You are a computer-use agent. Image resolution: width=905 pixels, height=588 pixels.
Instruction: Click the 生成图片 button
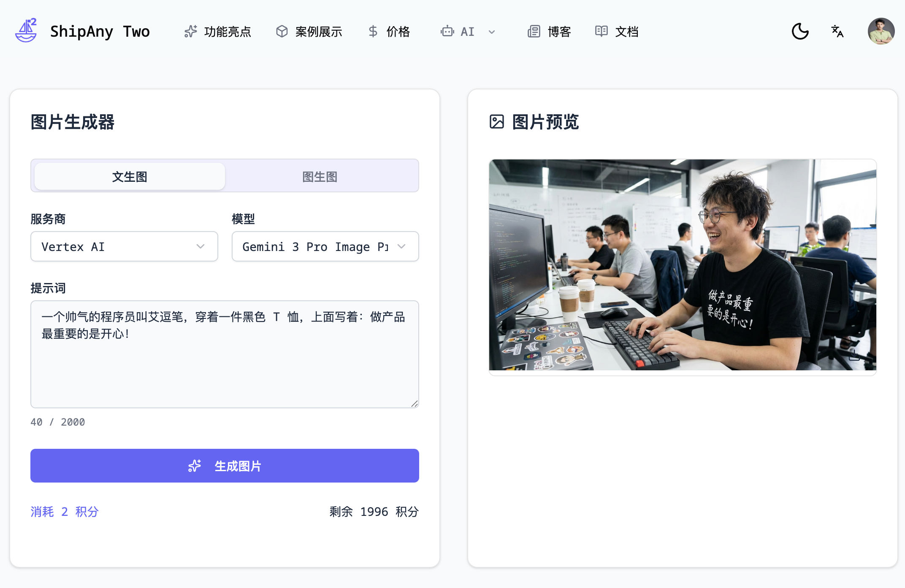[225, 466]
